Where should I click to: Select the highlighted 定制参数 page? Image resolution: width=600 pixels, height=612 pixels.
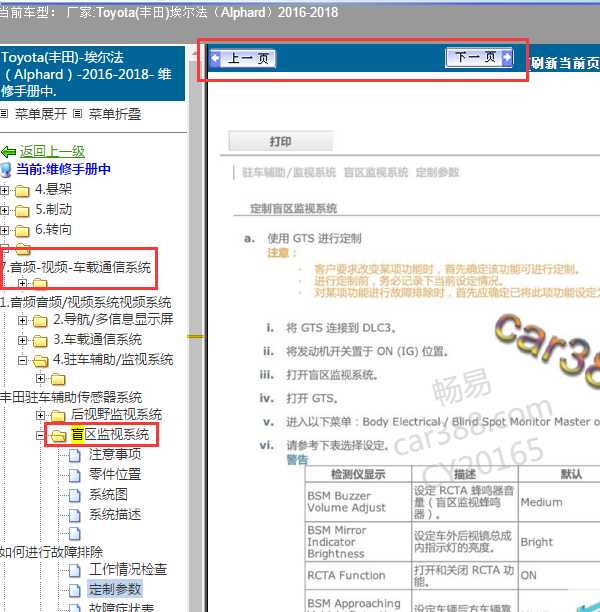pos(115,589)
